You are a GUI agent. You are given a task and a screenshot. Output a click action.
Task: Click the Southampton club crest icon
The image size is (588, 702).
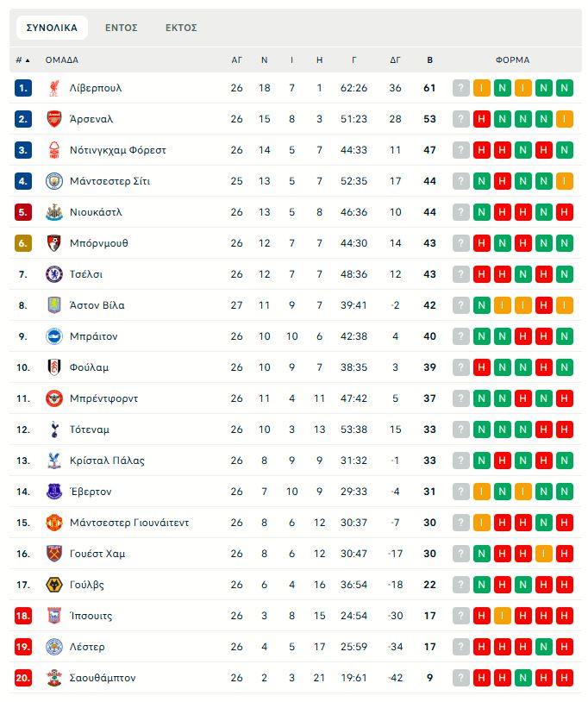53,678
